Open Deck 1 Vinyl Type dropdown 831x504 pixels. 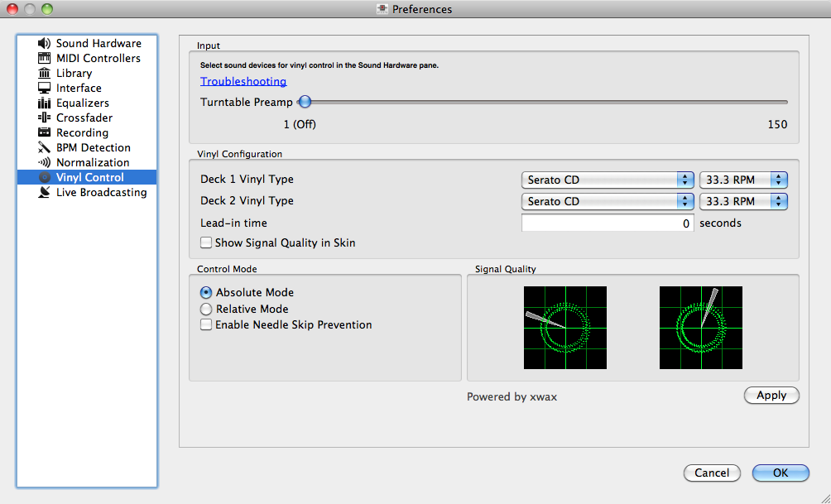[x=608, y=180]
